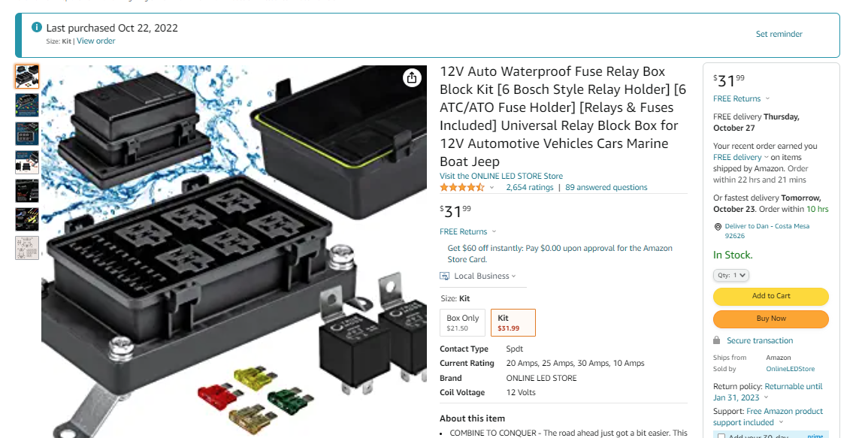This screenshot has width=868, height=438.
Task: Choose the Kit size option
Action: [513, 322]
